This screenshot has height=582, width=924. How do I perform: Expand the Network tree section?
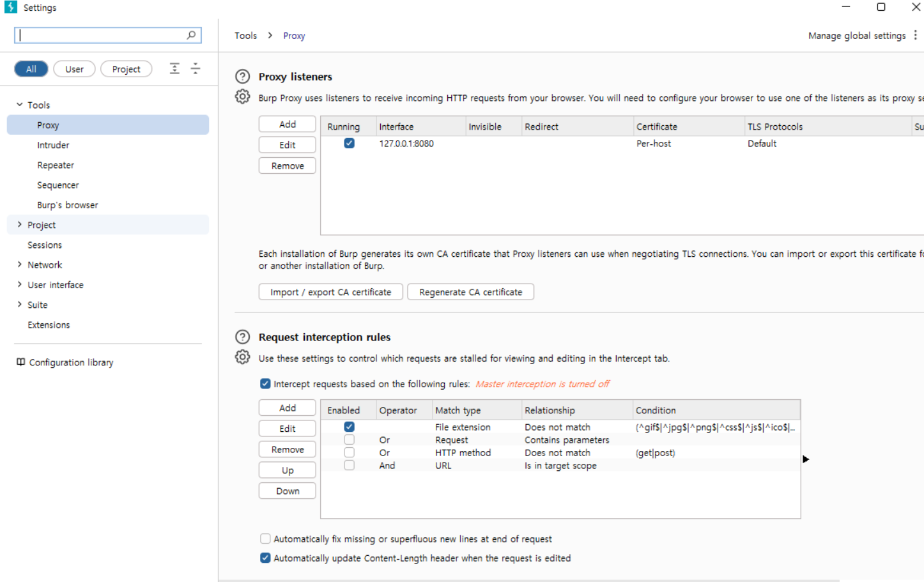(x=20, y=264)
